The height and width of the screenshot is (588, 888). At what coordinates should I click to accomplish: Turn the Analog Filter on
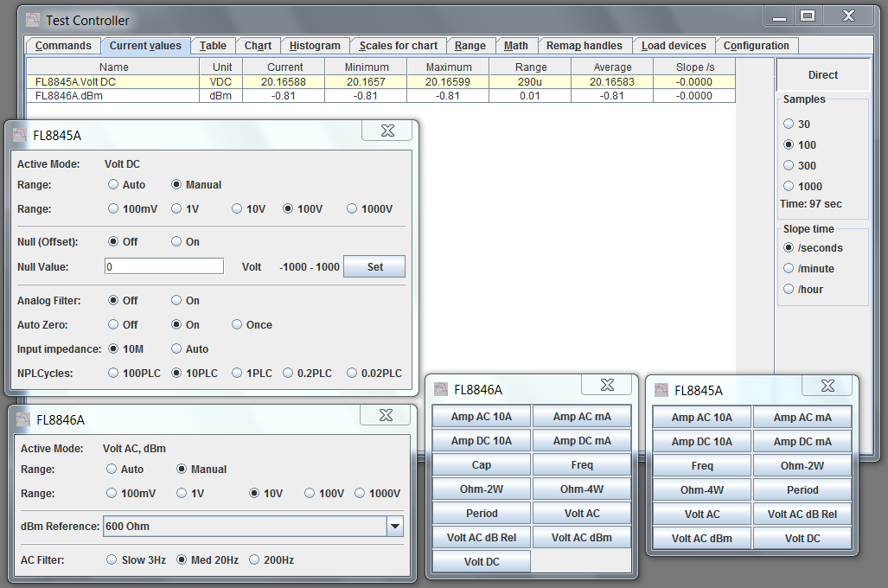pyautogui.click(x=176, y=301)
